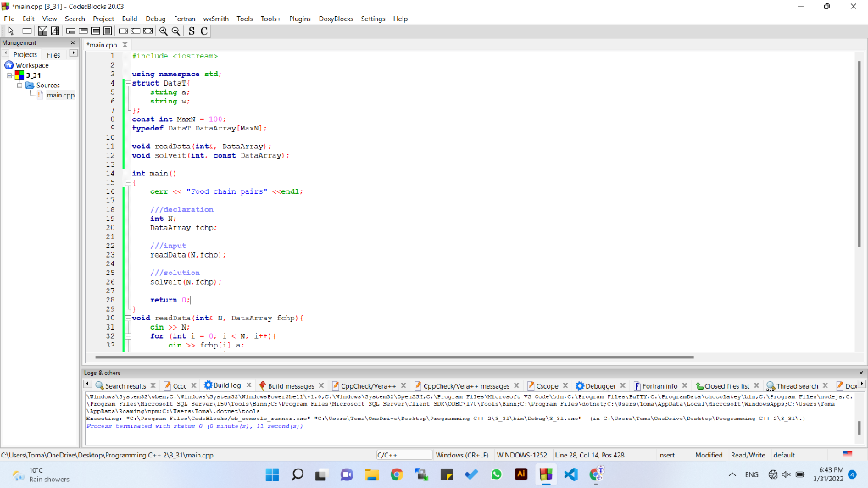The height and width of the screenshot is (488, 868).
Task: Click the S toolbar button
Action: coord(192,30)
